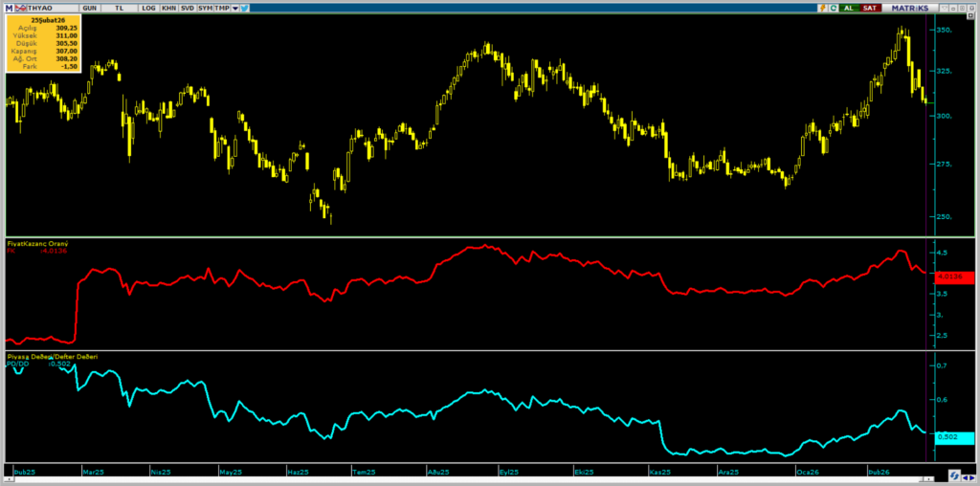
Task: Toggle LOG logarithmic scale
Action: coord(147,7)
